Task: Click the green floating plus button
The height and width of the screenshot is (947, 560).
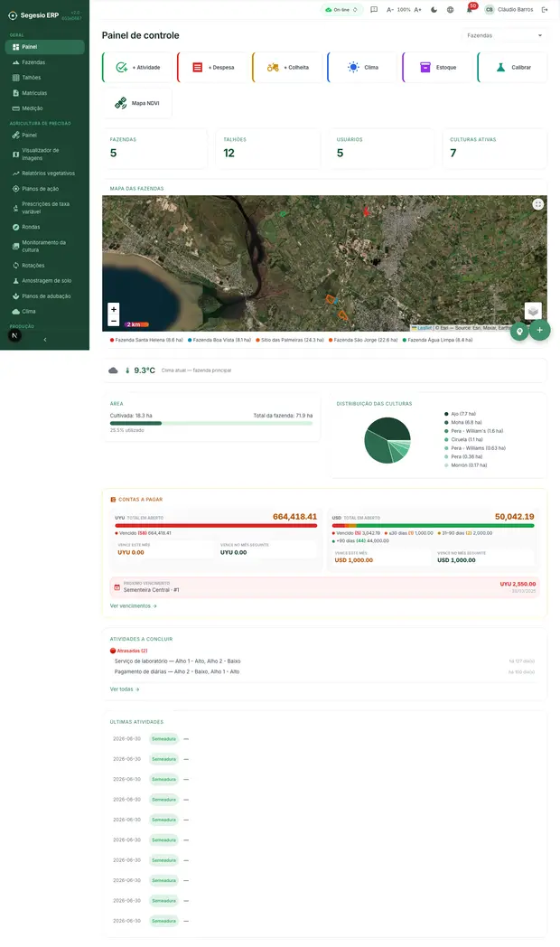Action: [539, 331]
